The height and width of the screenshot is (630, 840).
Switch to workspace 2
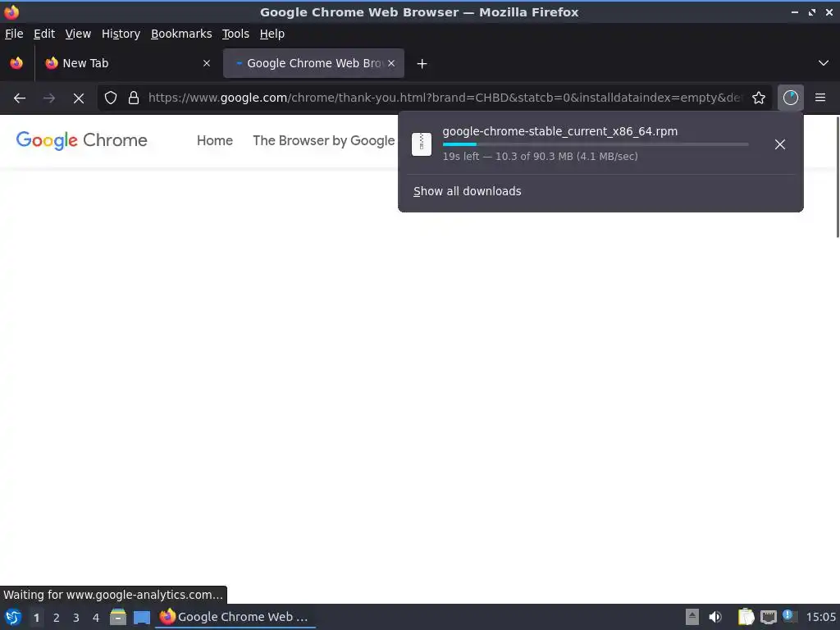point(57,618)
